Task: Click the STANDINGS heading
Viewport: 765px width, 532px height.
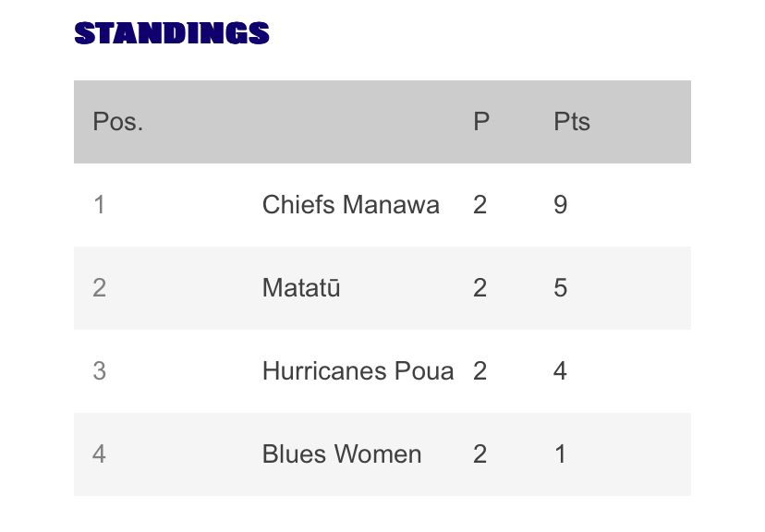Action: tap(172, 33)
